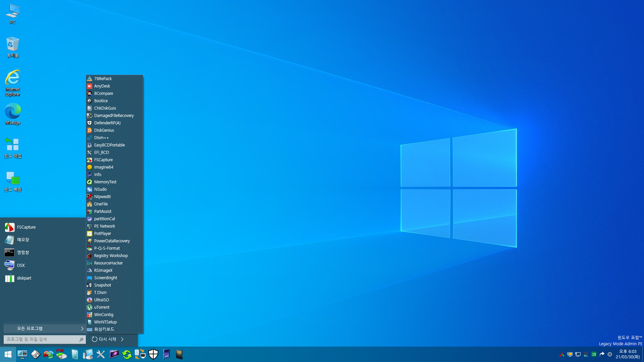Screen dimensions: 644x362
Task: Choose ResourceHacker in programs list
Action: [115, 263]
